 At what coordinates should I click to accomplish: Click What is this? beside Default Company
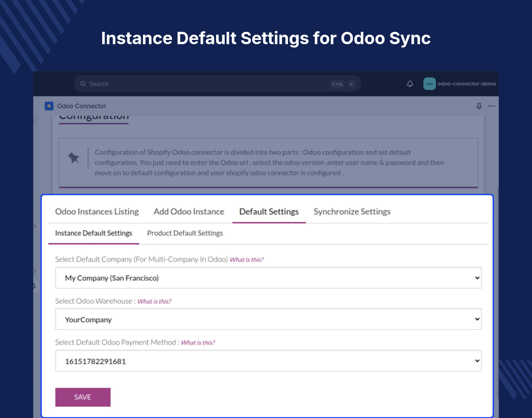coord(247,260)
